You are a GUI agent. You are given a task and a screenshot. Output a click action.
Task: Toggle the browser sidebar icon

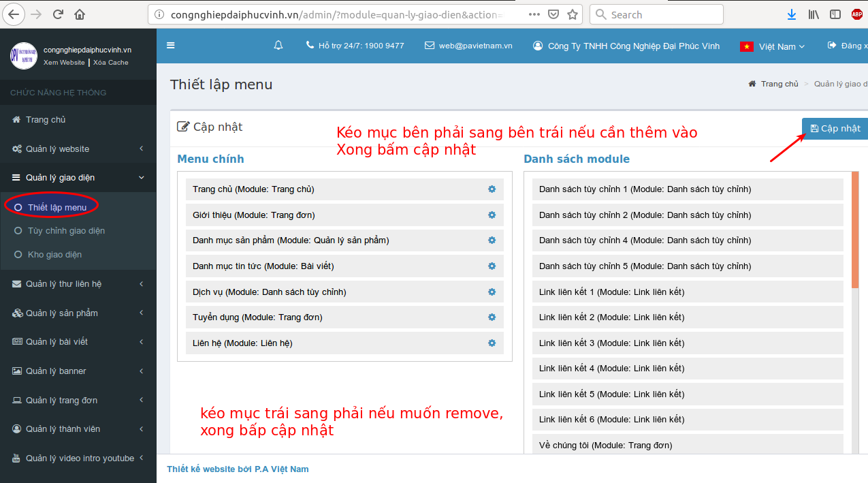click(x=835, y=14)
